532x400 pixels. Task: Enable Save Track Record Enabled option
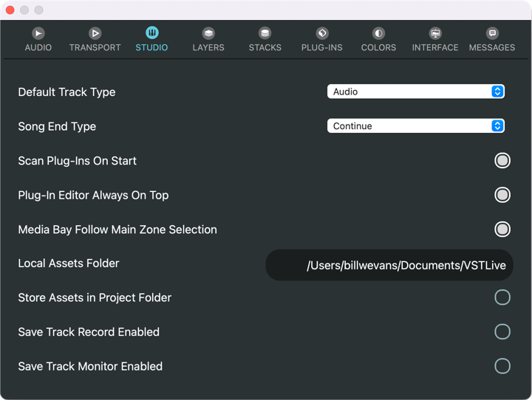(502, 332)
